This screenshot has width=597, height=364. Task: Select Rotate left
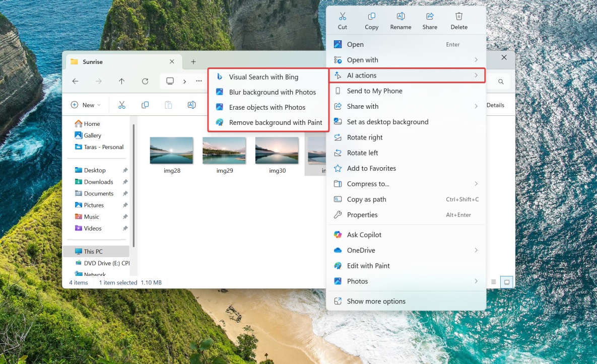coord(406,153)
